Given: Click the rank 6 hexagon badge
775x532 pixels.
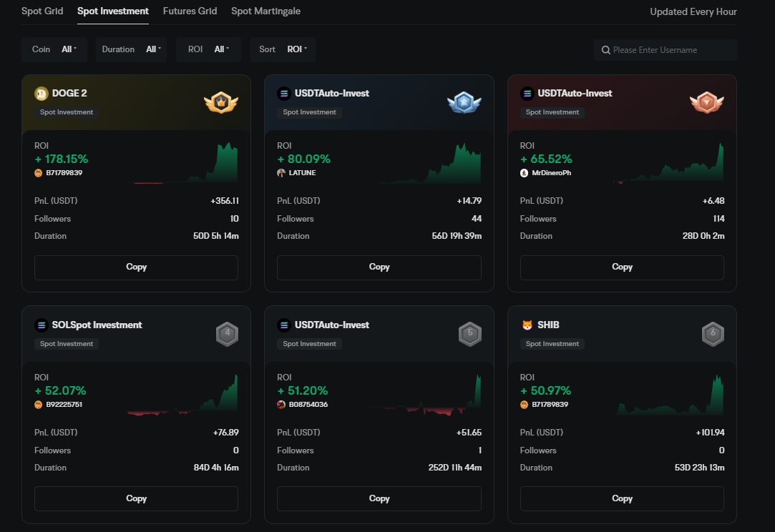Looking at the screenshot, I should 713,334.
